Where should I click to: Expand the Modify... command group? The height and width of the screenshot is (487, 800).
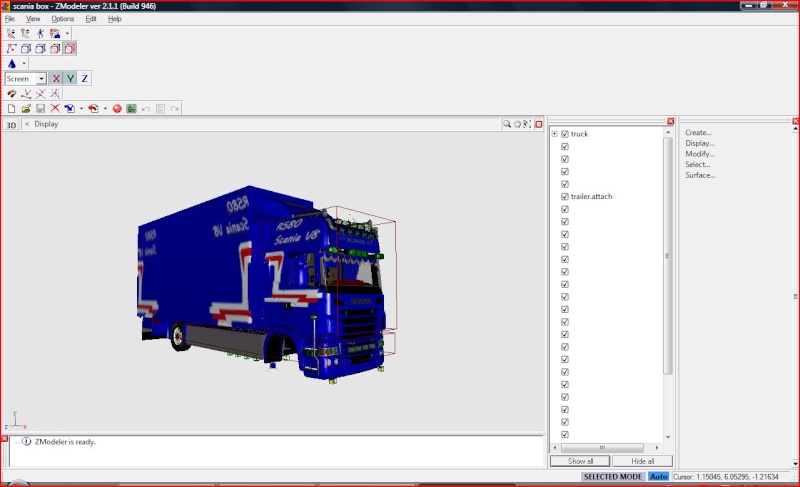(700, 154)
